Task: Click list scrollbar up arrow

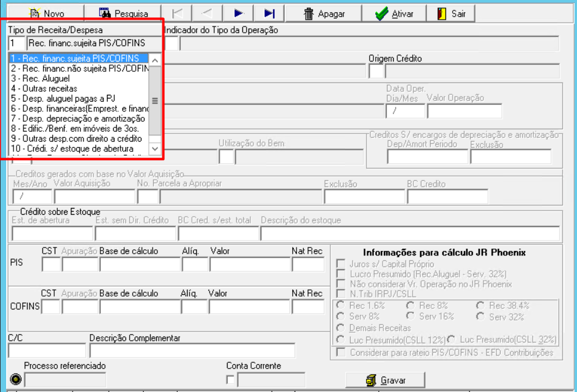Action: [155, 60]
